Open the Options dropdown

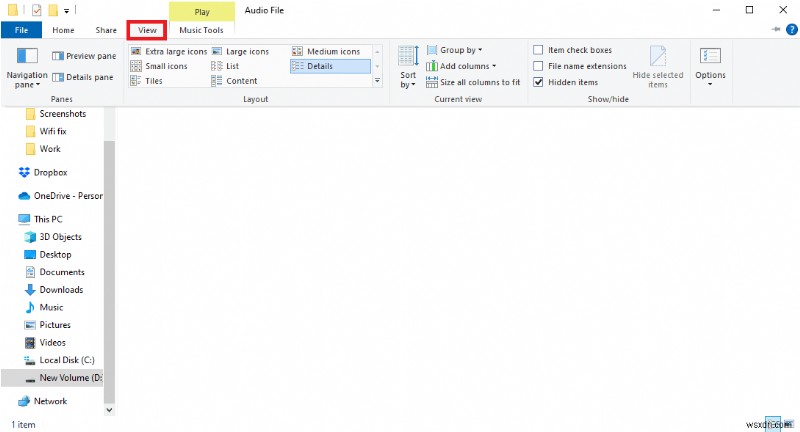710,67
